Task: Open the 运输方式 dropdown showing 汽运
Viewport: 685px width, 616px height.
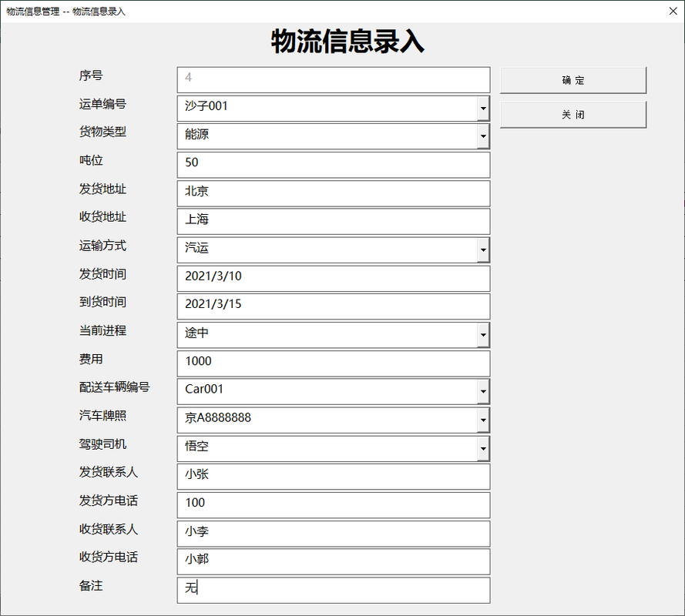Action: (x=484, y=249)
